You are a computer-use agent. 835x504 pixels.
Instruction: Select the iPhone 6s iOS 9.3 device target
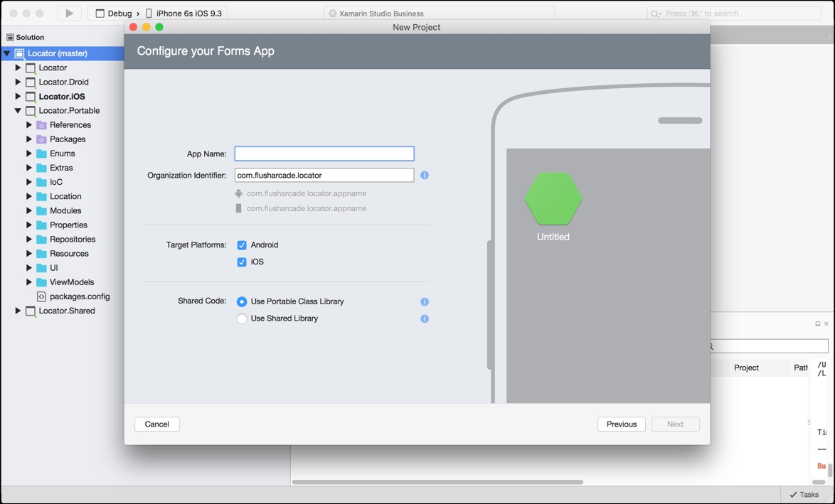tap(184, 14)
